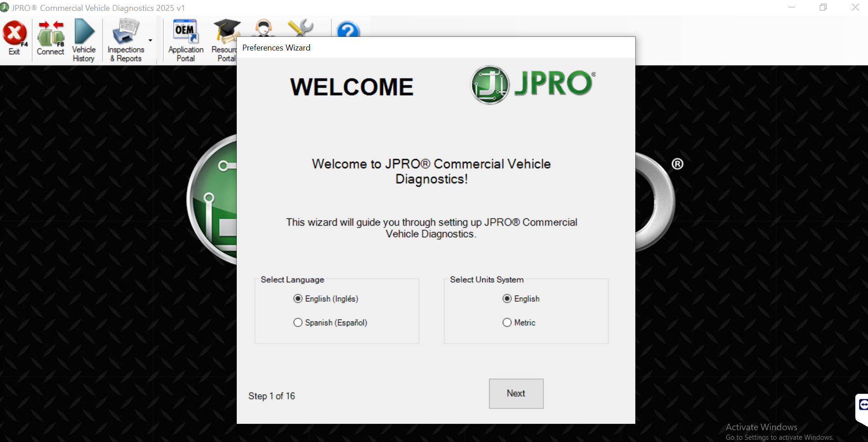Image resolution: width=868 pixels, height=442 pixels.
Task: Select Spanish (Español) language option
Action: pos(331,322)
